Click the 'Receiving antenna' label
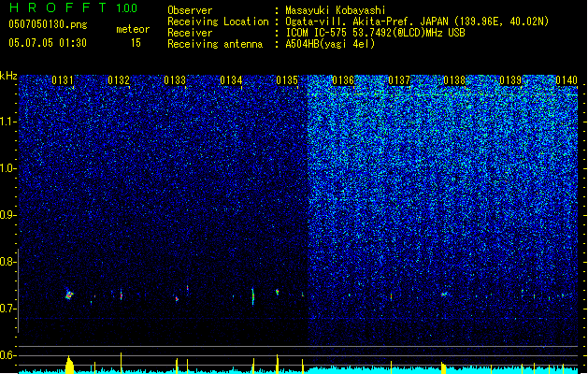Viewport: 588px width, 374px height. 215,44
